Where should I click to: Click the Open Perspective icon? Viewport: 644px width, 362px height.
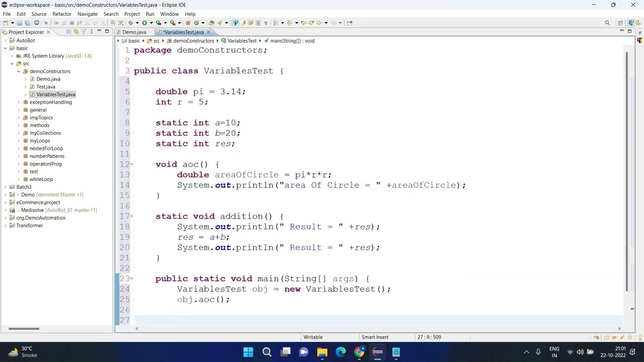point(620,23)
